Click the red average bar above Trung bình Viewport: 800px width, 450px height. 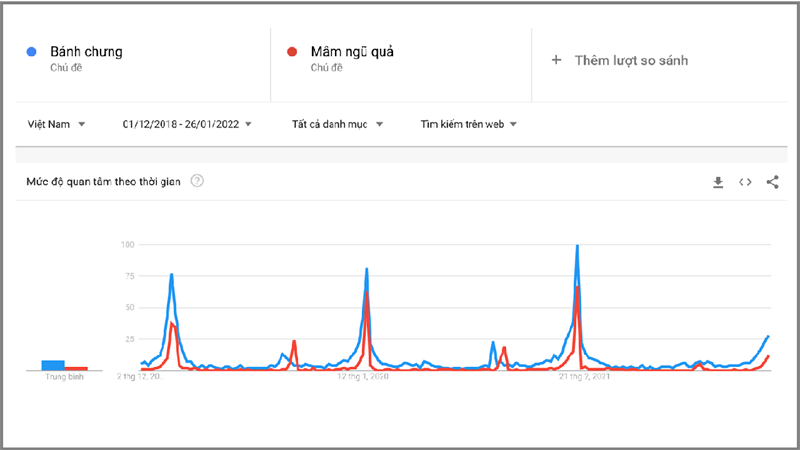point(77,367)
